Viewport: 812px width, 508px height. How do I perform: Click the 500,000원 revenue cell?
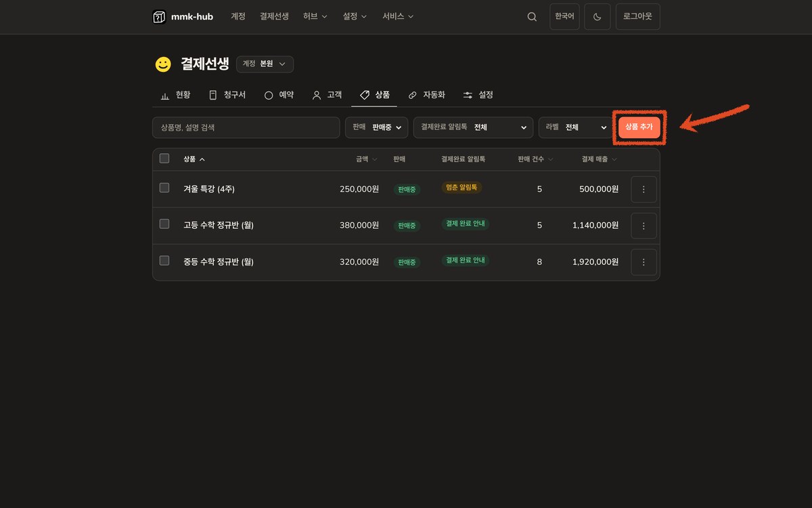click(599, 189)
